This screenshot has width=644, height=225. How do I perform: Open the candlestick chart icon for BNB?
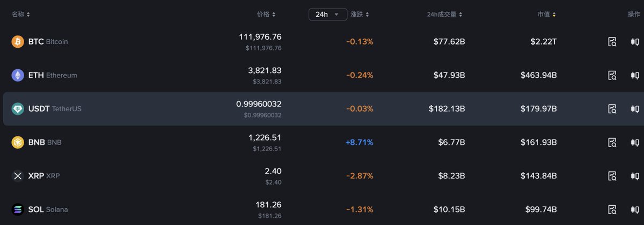click(x=634, y=142)
